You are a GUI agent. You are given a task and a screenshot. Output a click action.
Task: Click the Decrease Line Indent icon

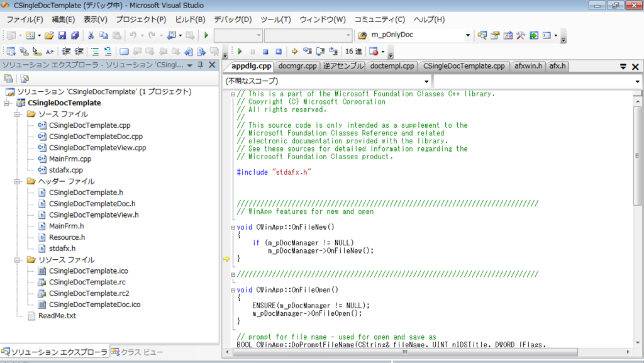tap(65, 52)
